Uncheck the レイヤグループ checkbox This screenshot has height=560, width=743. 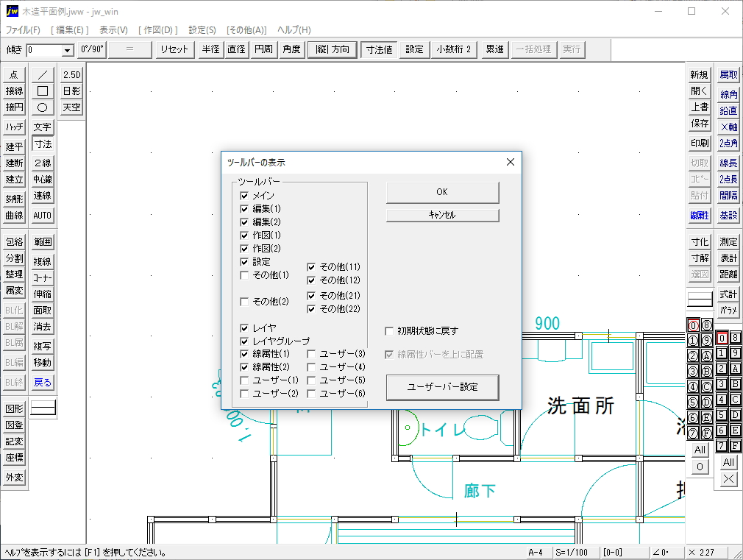click(244, 341)
